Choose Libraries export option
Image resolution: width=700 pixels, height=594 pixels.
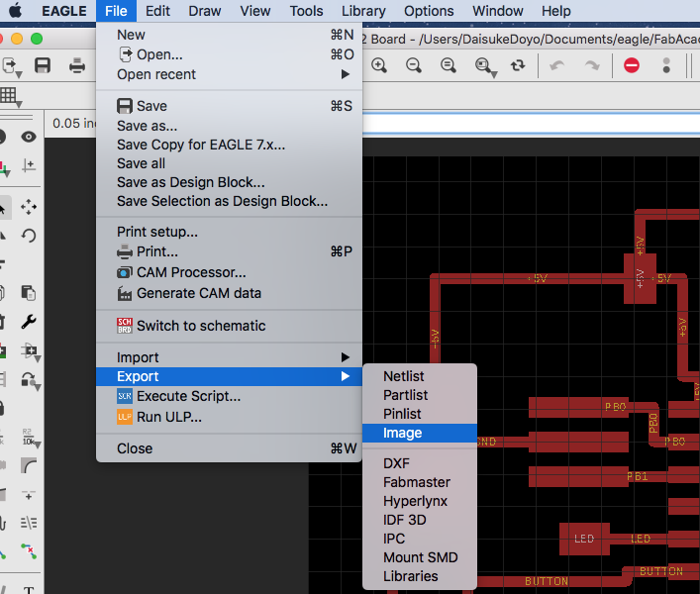tap(420, 576)
